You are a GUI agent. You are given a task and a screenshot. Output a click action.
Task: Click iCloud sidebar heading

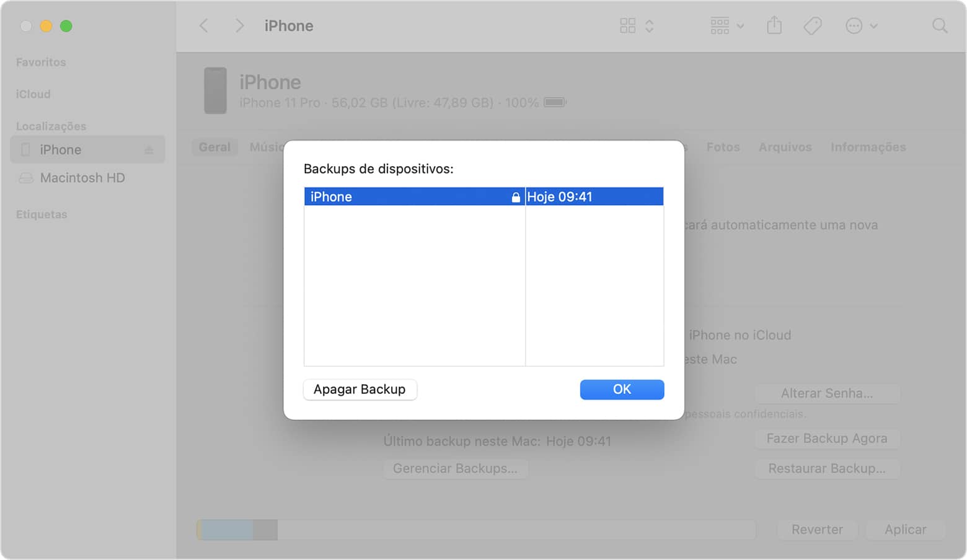pyautogui.click(x=33, y=94)
